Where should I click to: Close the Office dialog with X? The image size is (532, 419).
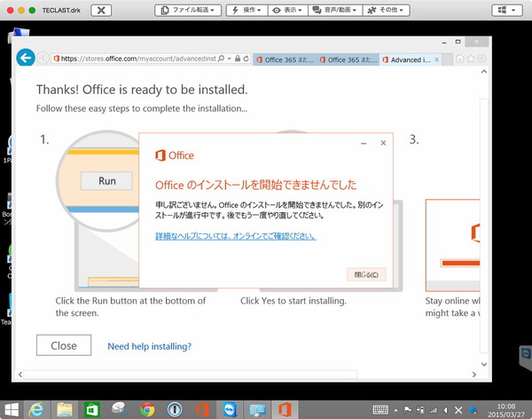click(x=383, y=143)
